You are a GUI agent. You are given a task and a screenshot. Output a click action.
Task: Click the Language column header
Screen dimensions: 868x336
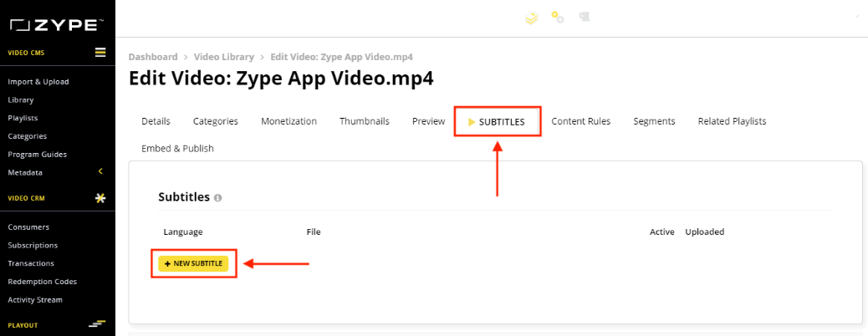pos(183,232)
